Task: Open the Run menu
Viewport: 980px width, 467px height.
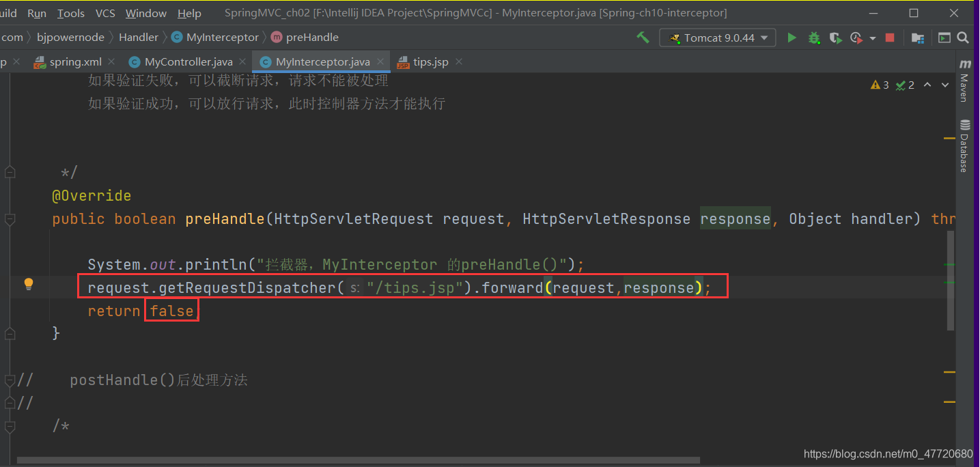Action: coord(36,12)
